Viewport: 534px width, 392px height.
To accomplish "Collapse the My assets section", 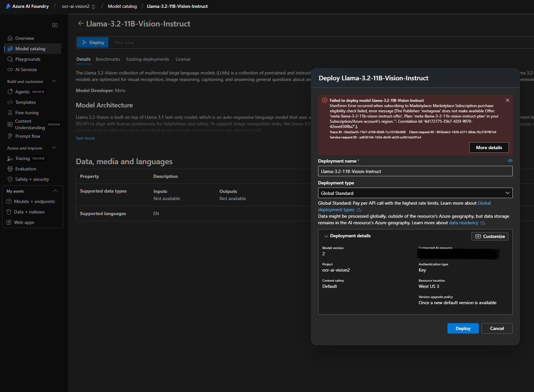I will 56,191.
